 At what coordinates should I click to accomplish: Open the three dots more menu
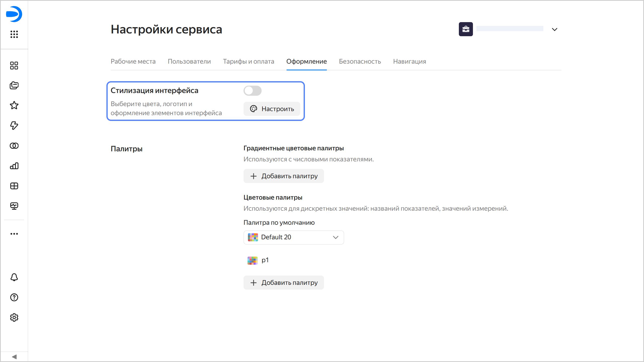[14, 234]
